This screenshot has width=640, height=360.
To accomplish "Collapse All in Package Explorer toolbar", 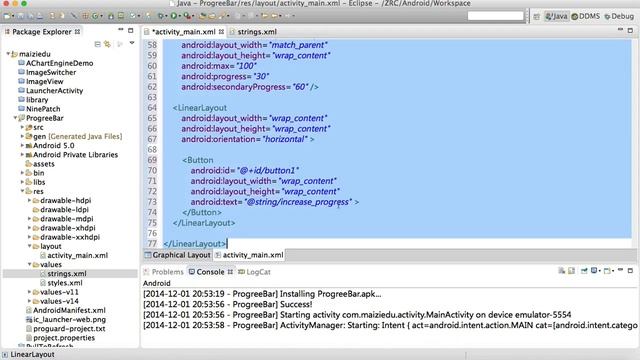I will pyautogui.click(x=98, y=44).
